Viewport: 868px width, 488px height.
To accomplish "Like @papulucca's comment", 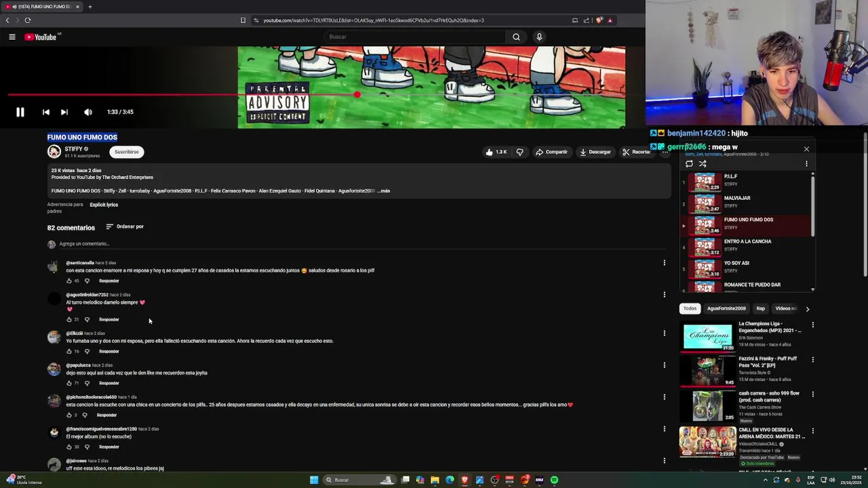I will pyautogui.click(x=68, y=383).
